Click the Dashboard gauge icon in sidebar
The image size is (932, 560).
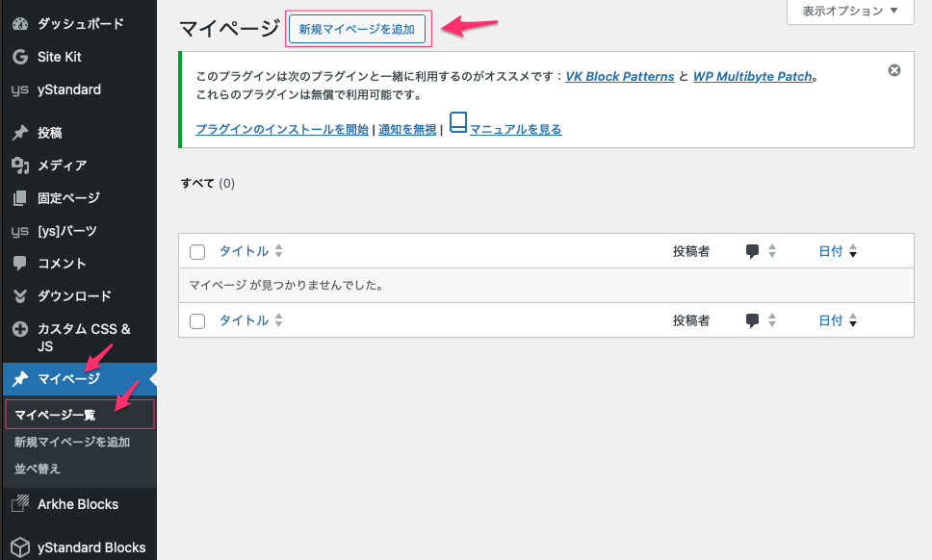19,23
